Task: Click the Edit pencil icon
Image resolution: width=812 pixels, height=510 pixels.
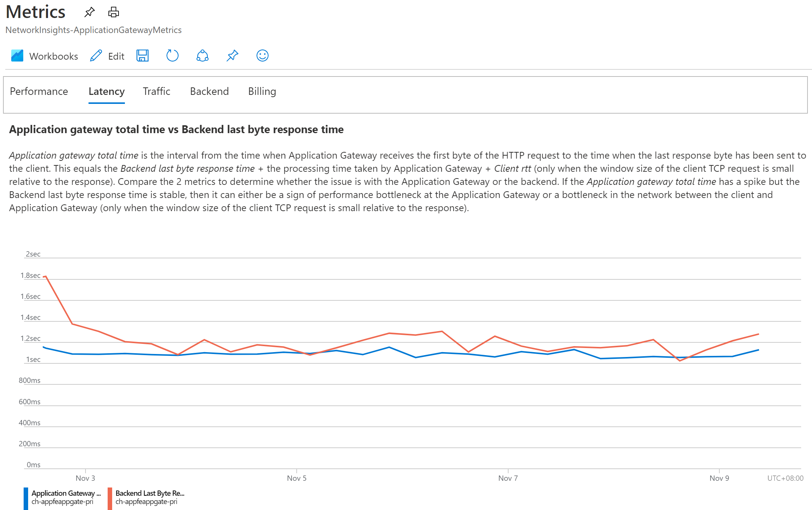Action: 96,56
